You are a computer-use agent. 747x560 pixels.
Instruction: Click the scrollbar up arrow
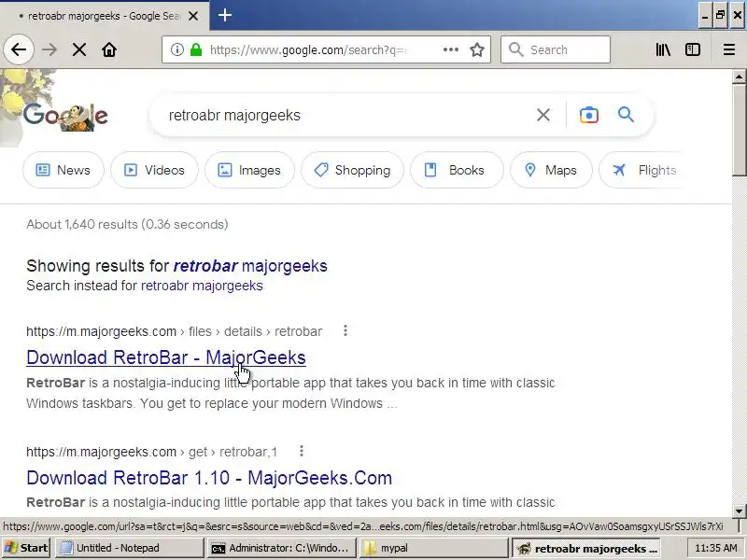739,77
